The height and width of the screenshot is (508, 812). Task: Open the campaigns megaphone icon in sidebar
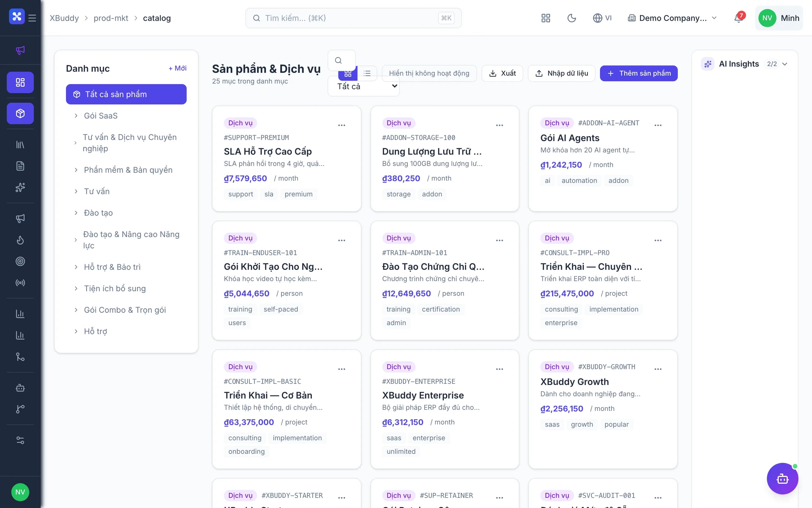click(20, 218)
